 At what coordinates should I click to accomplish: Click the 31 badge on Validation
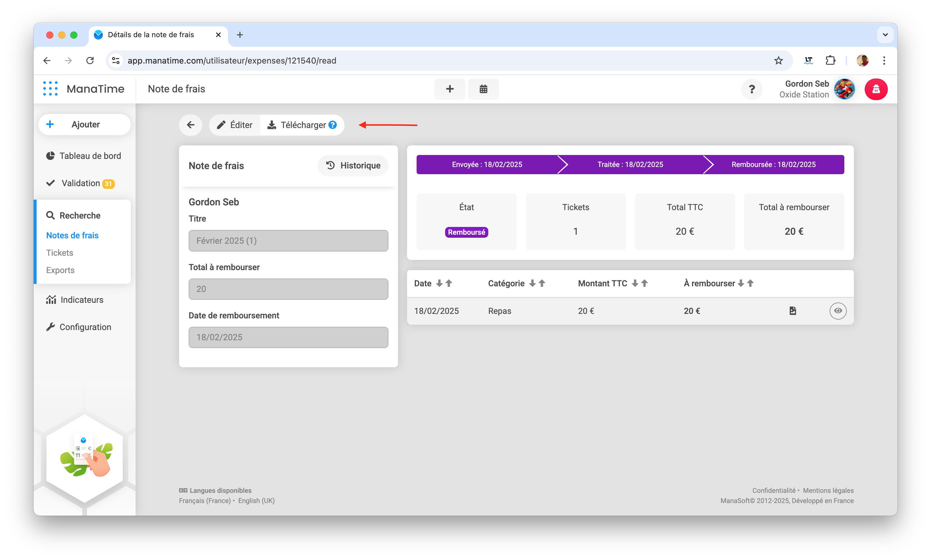108,184
